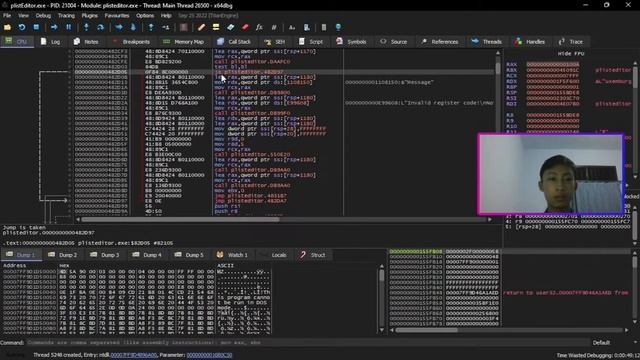640x360 pixels.
Task: Open the Functions fx icon
Action: tap(259, 27)
